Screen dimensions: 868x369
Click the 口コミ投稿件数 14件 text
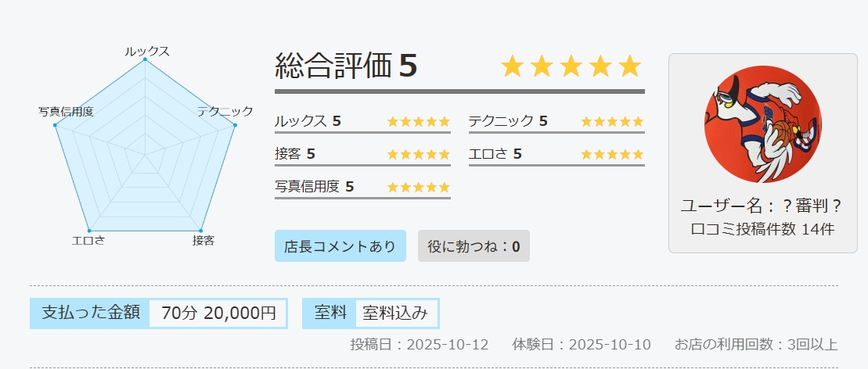tap(762, 230)
